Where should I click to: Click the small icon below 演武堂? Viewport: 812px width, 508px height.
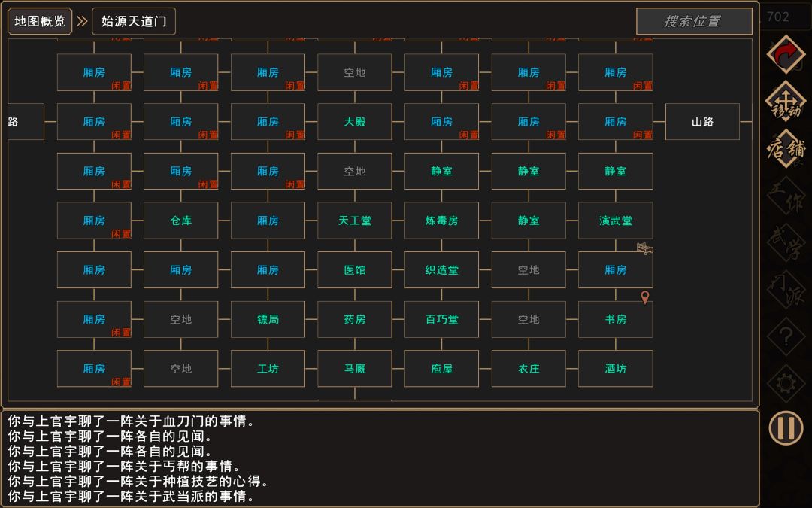(x=644, y=249)
